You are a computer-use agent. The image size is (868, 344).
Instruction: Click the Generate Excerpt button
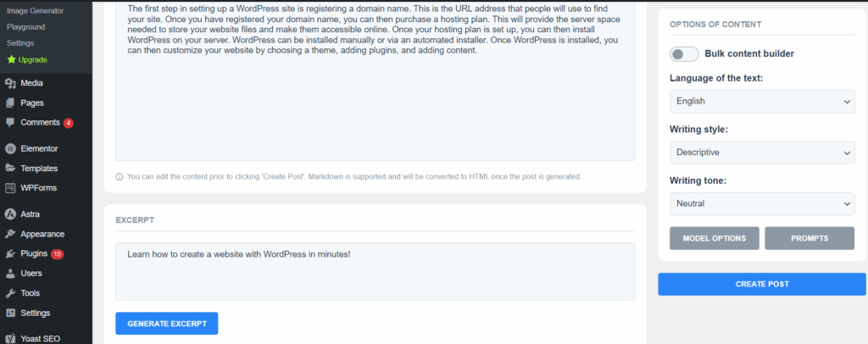coord(167,324)
